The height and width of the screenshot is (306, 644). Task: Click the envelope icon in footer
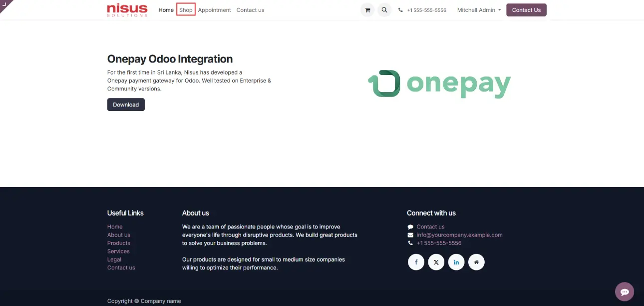(410, 235)
